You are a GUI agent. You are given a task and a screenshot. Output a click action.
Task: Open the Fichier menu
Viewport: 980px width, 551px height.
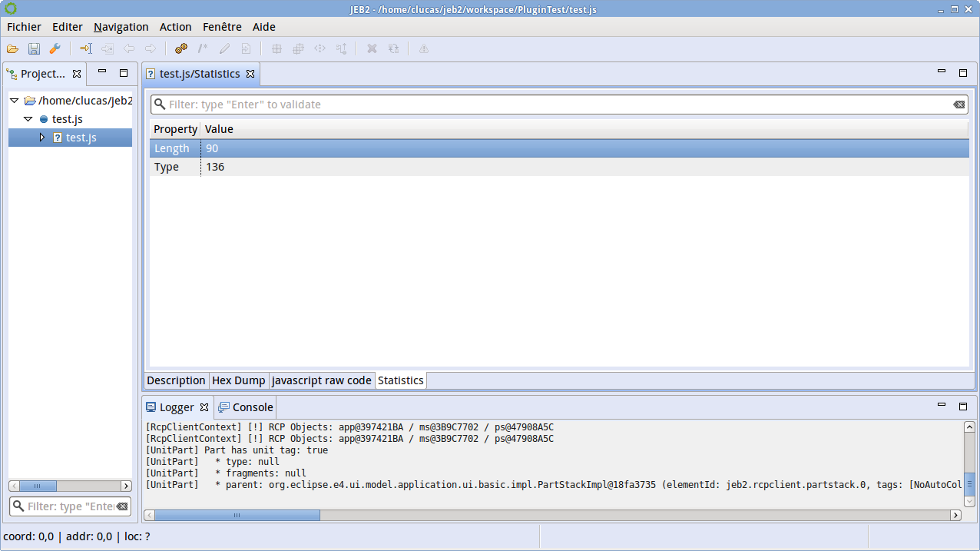pos(24,27)
